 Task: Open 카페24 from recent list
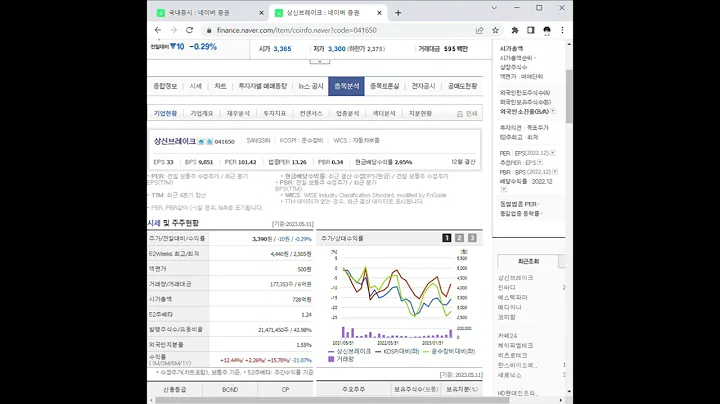507,336
